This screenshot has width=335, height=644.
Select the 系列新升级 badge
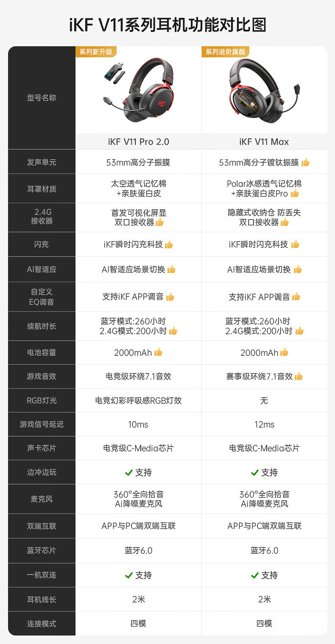point(96,52)
